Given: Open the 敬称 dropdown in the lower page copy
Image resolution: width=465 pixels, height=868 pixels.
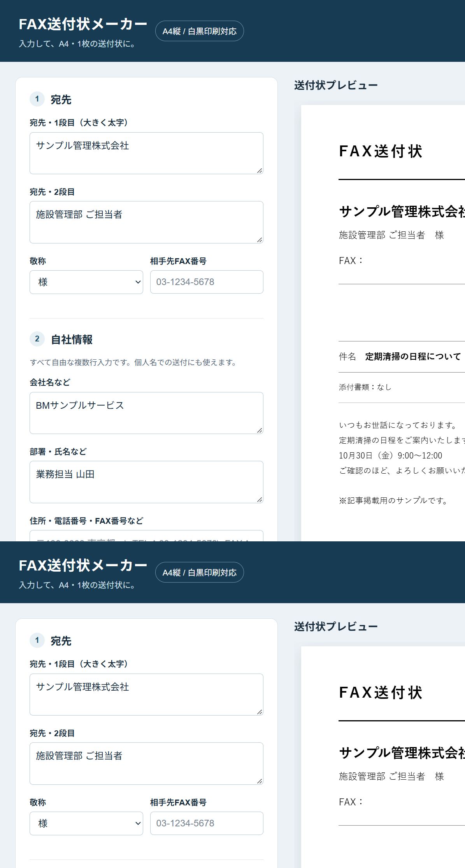Looking at the screenshot, I should 86,823.
